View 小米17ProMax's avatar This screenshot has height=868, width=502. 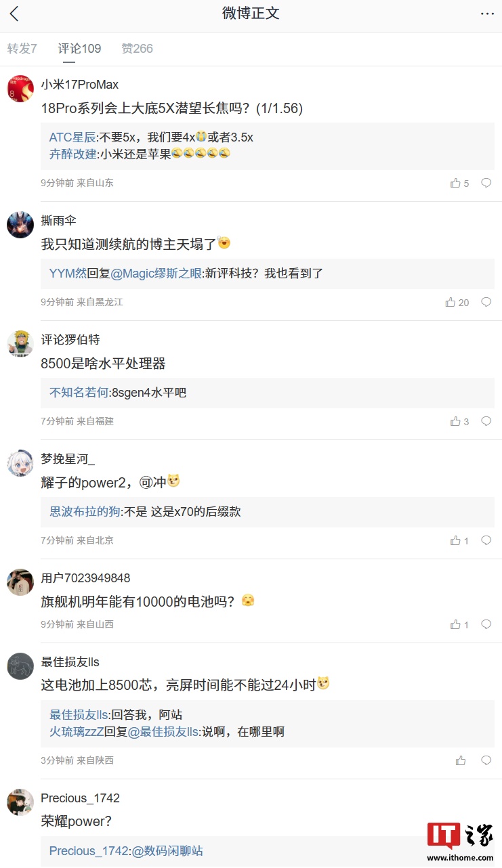coord(20,89)
